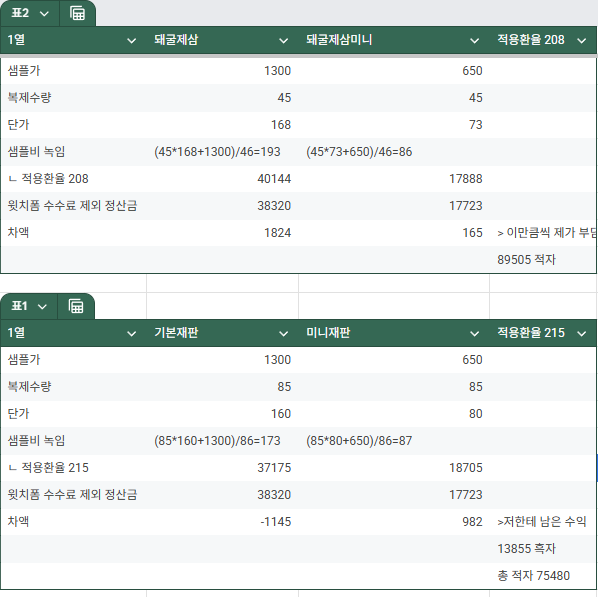This screenshot has height=597, width=598.
Task: Open the 기본재판 column dropdown
Action: click(x=283, y=334)
